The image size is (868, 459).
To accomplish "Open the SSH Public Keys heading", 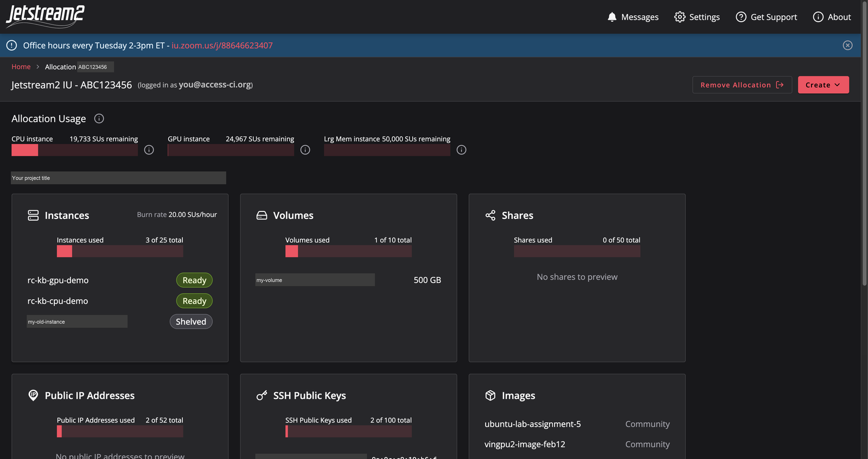I will pyautogui.click(x=310, y=396).
